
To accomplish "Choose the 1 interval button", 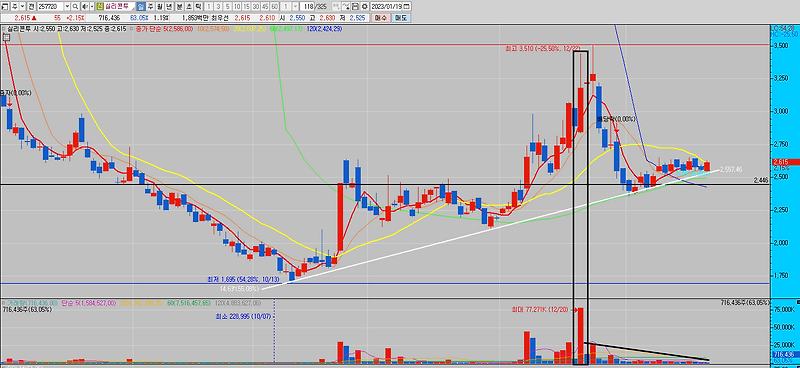I will point(209,6).
